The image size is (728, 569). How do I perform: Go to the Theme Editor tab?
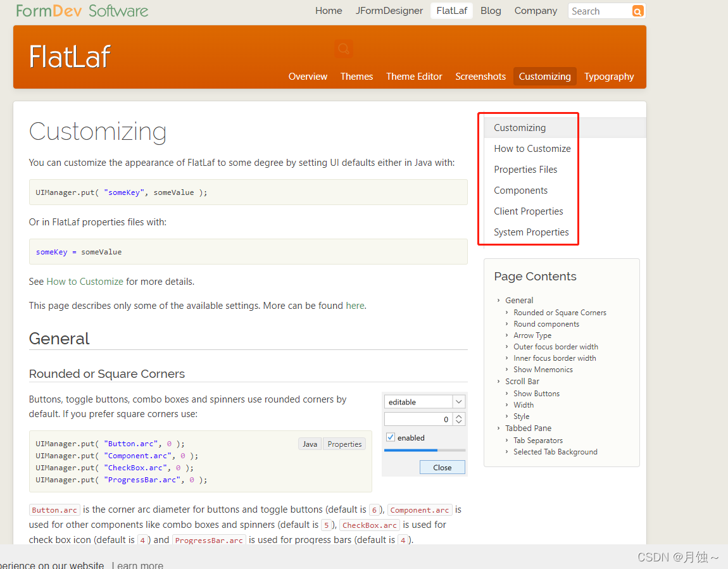[x=414, y=77]
